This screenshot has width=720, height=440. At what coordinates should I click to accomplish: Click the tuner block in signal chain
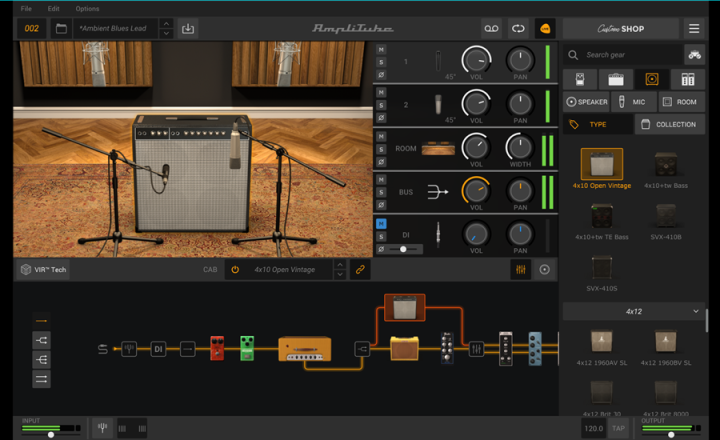click(129, 349)
